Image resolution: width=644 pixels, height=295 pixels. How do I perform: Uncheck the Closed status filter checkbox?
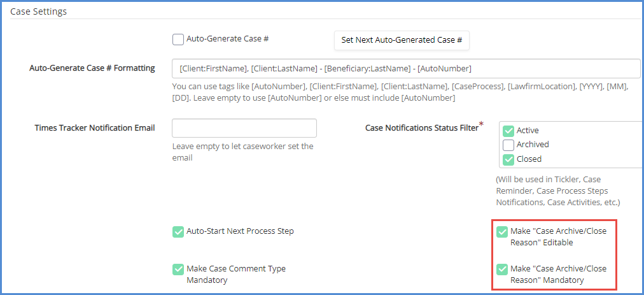point(508,159)
